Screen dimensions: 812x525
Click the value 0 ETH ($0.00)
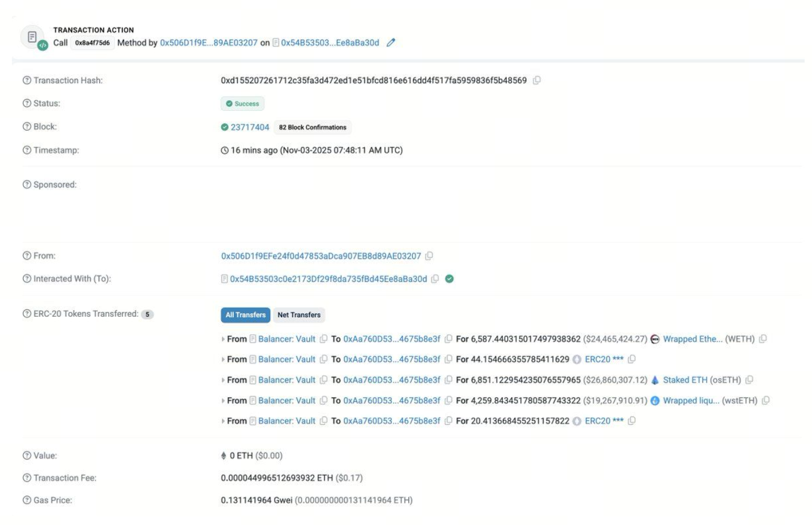tap(256, 456)
